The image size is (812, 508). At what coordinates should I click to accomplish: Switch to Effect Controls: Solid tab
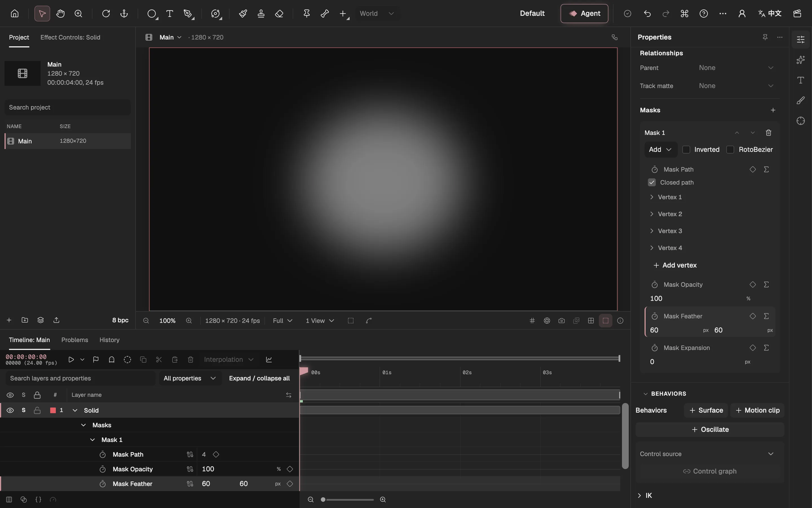coord(70,37)
